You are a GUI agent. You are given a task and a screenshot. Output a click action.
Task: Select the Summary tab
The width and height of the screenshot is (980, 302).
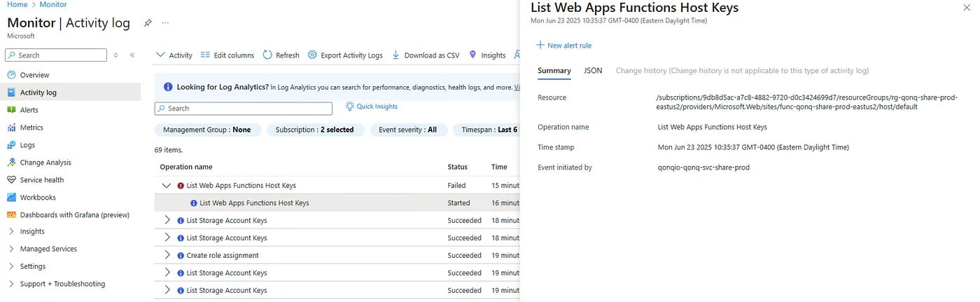coord(554,71)
